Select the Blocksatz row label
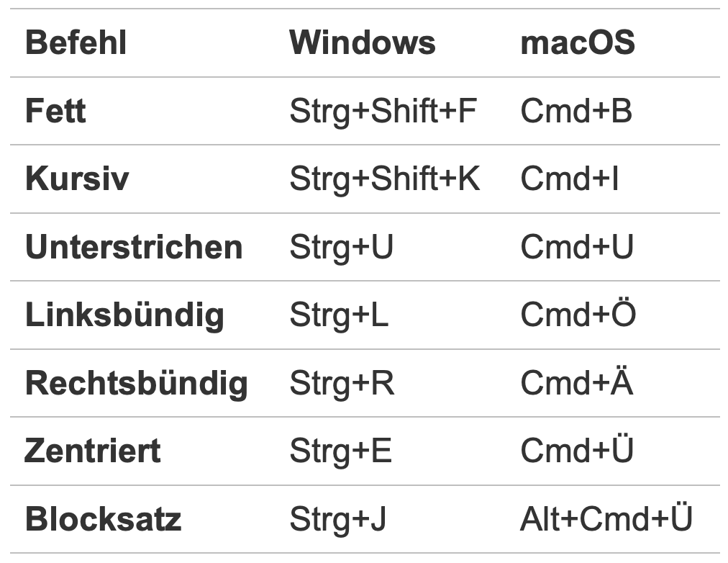Image resolution: width=728 pixels, height=563 pixels. (103, 519)
